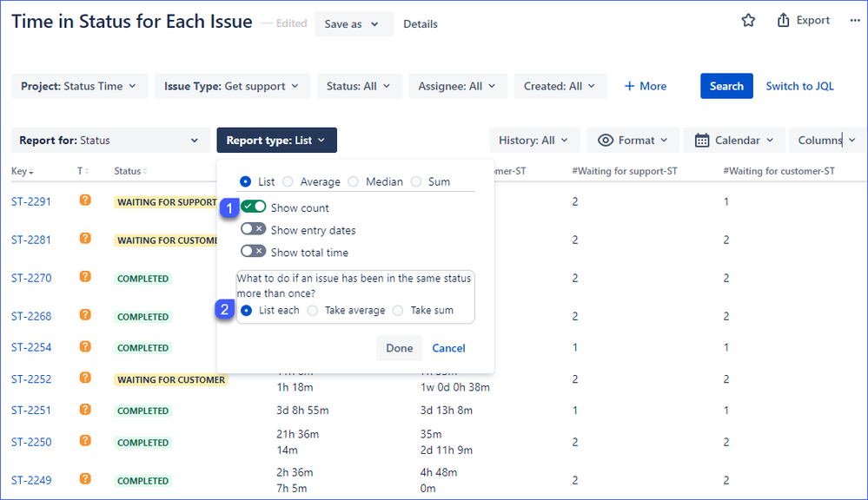Open issue ST-2251
The width and height of the screenshot is (868, 500).
(x=31, y=411)
